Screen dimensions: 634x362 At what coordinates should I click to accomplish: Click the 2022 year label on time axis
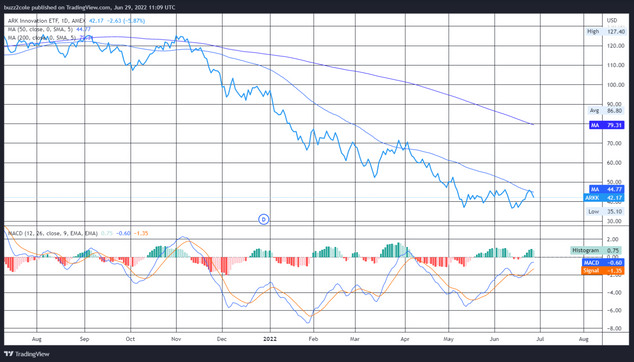270,339
